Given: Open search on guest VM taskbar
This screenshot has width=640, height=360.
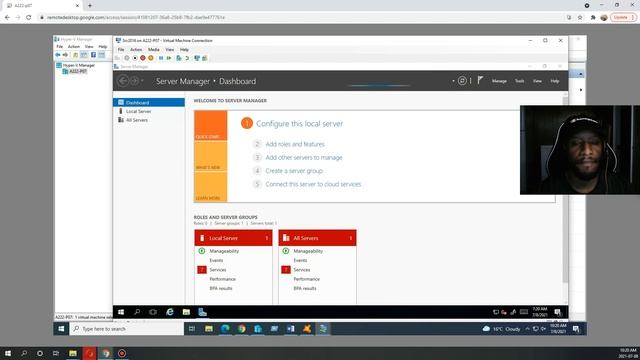Looking at the screenshot, I should [137, 312].
